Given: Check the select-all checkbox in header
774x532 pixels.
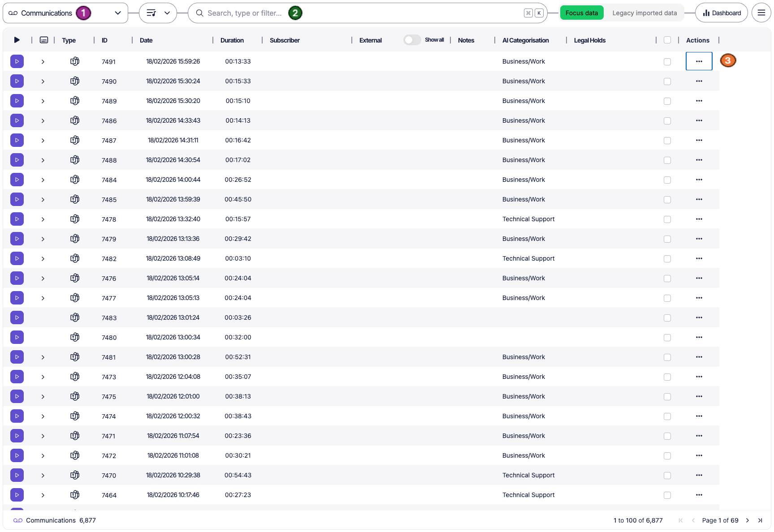Looking at the screenshot, I should coord(667,40).
